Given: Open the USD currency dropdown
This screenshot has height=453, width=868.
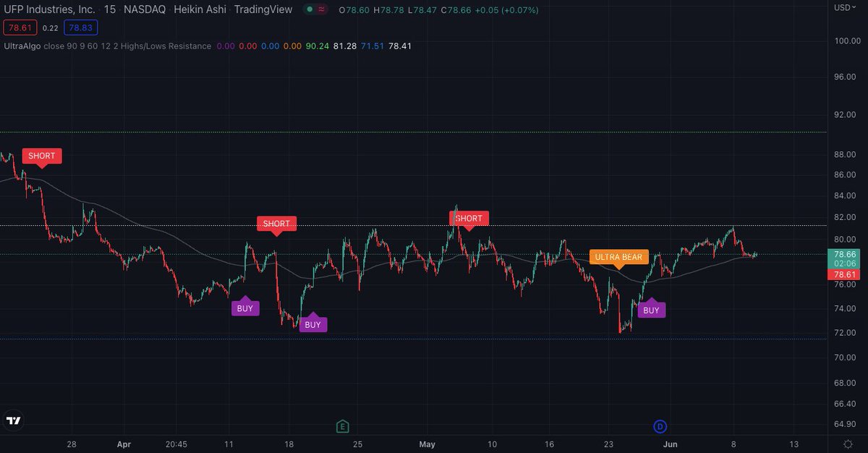Looking at the screenshot, I should coord(843,7).
